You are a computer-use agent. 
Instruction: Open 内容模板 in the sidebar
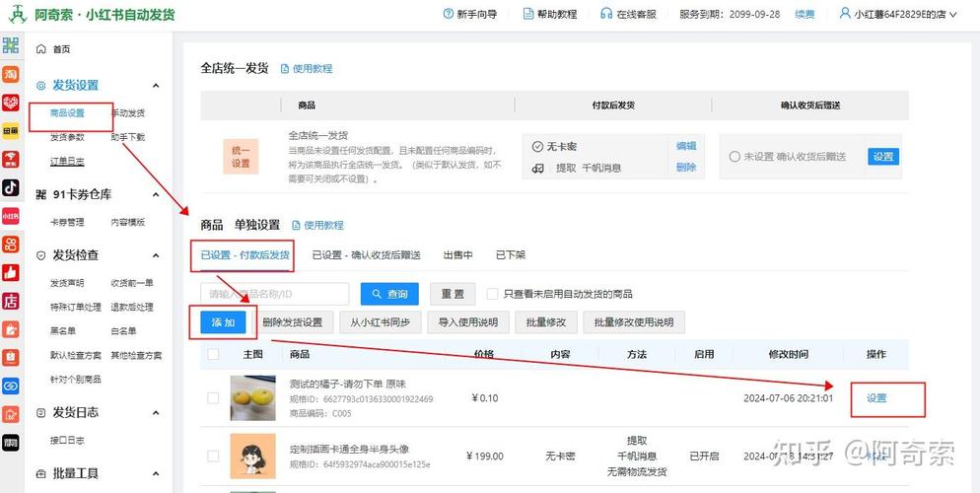(128, 222)
